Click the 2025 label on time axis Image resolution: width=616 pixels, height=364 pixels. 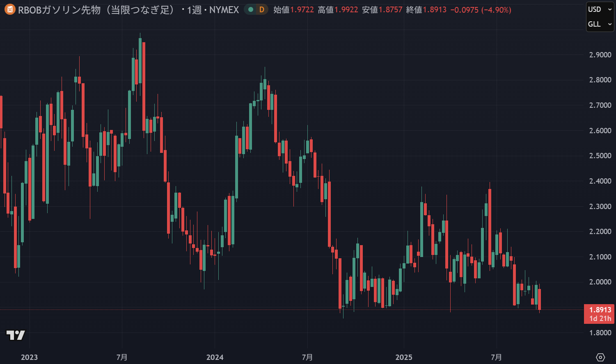point(404,357)
